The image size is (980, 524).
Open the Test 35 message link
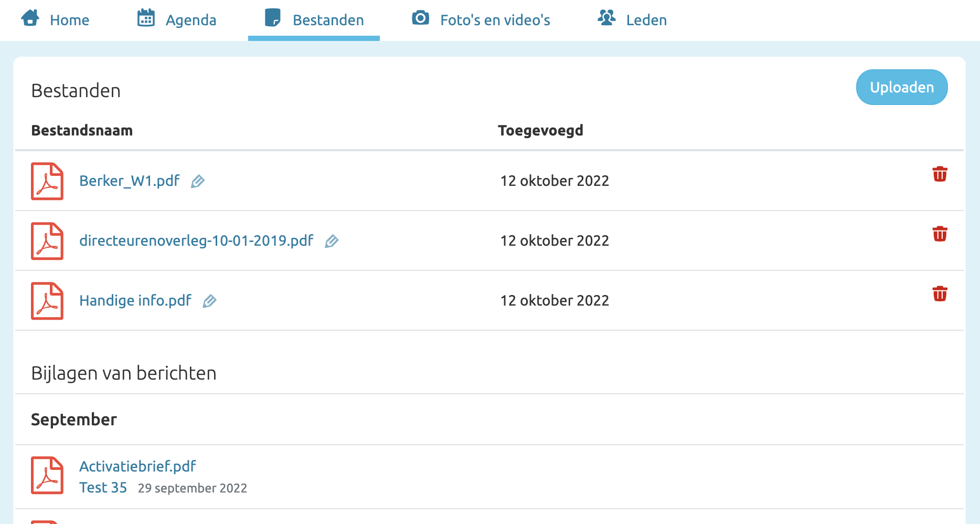click(103, 487)
